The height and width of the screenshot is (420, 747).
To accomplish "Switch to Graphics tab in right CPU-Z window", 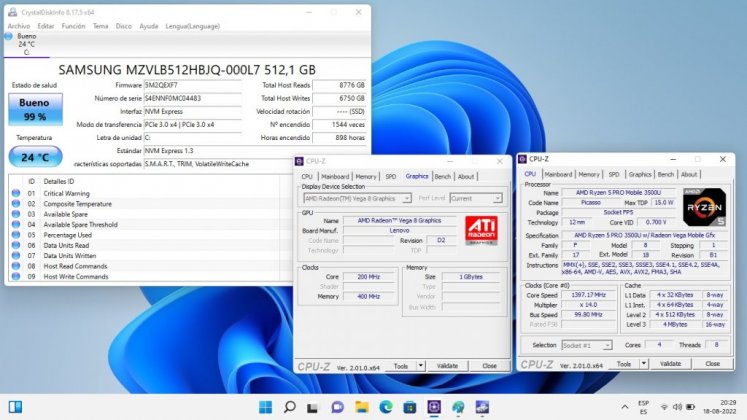I will pos(640,174).
